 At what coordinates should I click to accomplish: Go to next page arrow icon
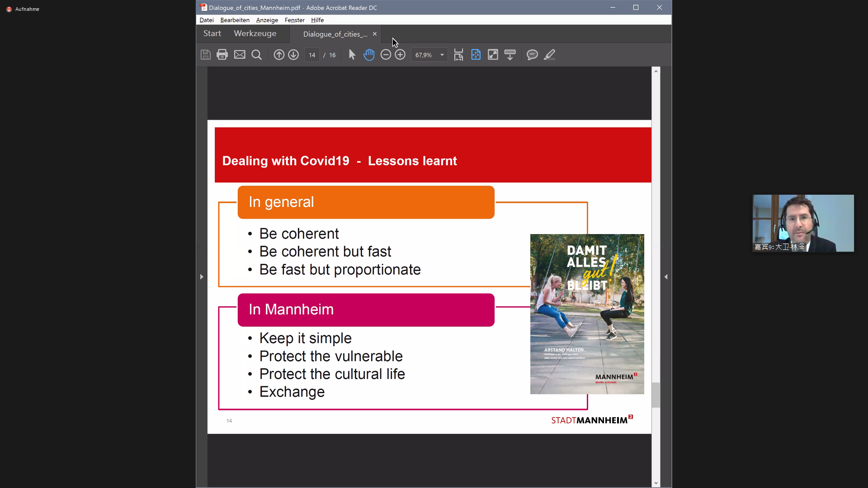tap(293, 55)
